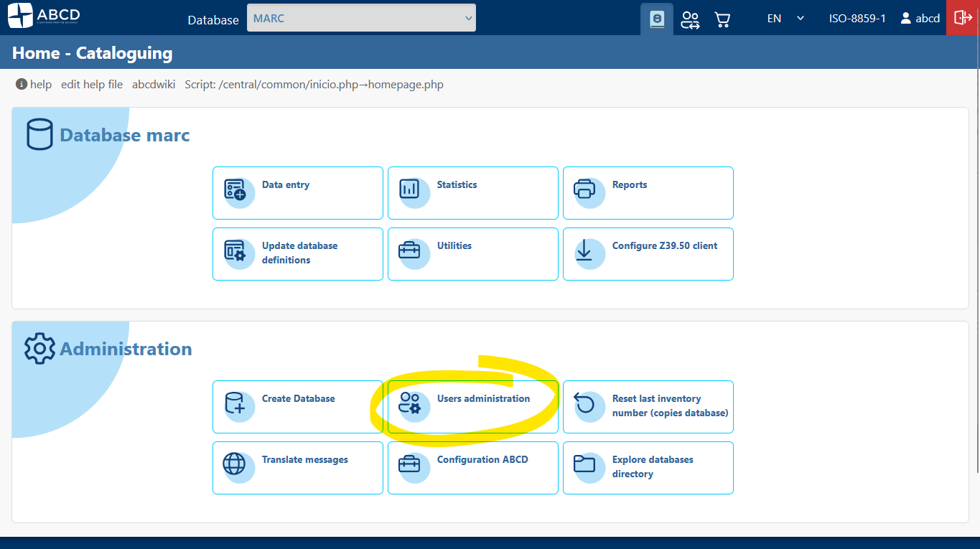Expand the MARC database dropdown

point(361,19)
